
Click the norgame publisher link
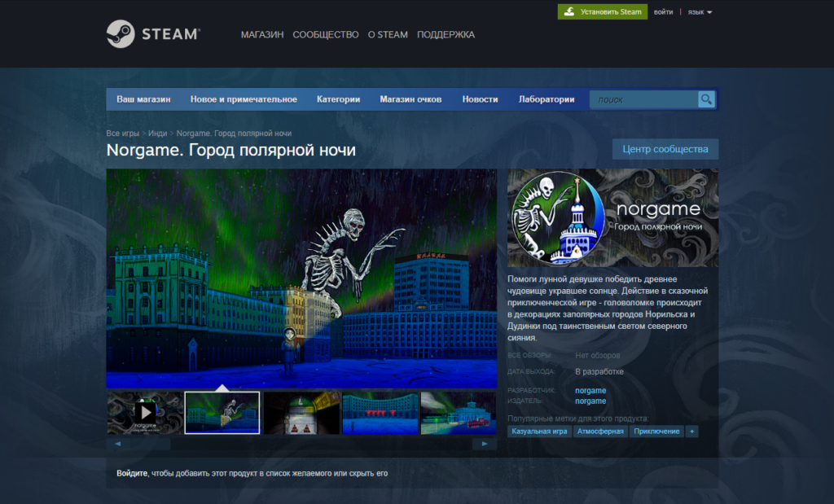pyautogui.click(x=590, y=401)
